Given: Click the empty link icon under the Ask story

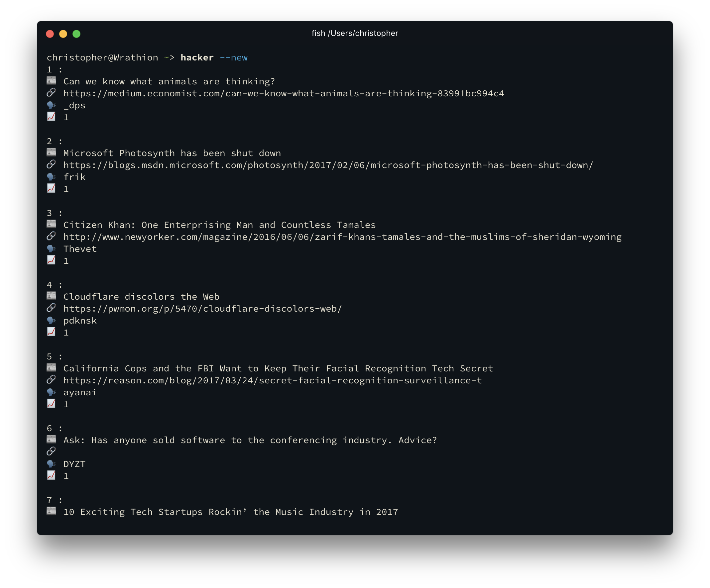Looking at the screenshot, I should tap(52, 451).
